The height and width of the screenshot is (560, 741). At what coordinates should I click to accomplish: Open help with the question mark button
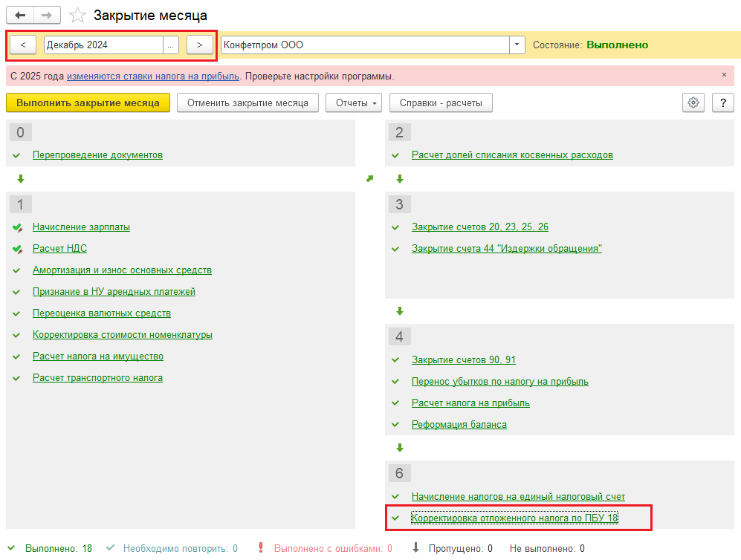[x=723, y=102]
